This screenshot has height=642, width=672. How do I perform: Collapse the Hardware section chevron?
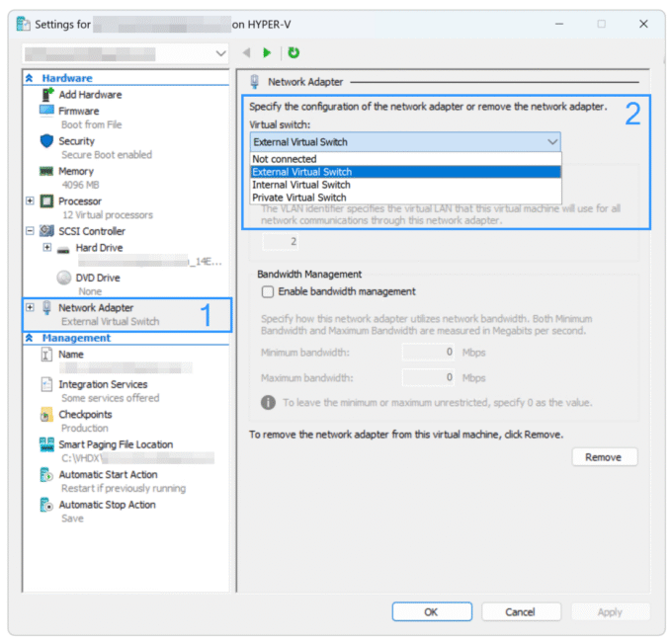(x=29, y=78)
